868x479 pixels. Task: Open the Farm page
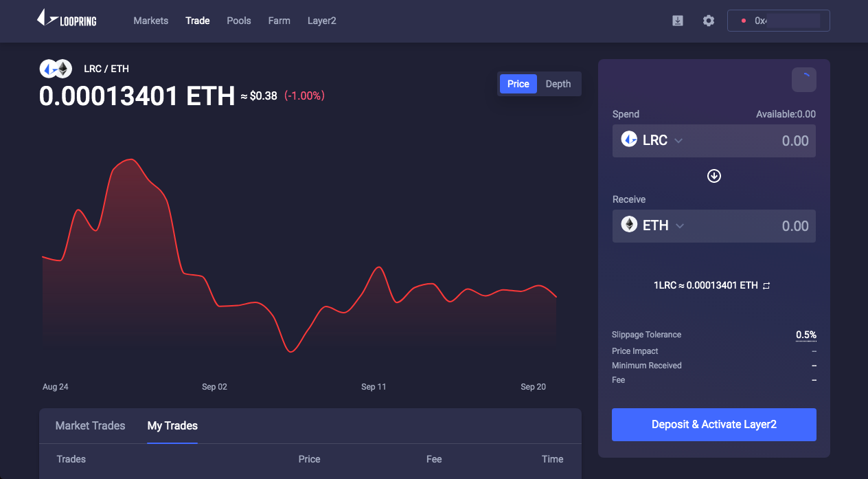279,21
